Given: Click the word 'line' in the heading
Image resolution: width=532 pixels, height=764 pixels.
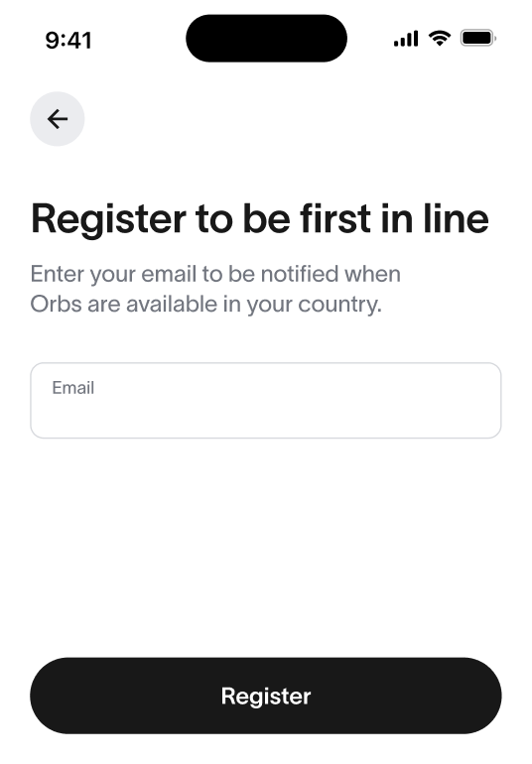Looking at the screenshot, I should pos(456,218).
